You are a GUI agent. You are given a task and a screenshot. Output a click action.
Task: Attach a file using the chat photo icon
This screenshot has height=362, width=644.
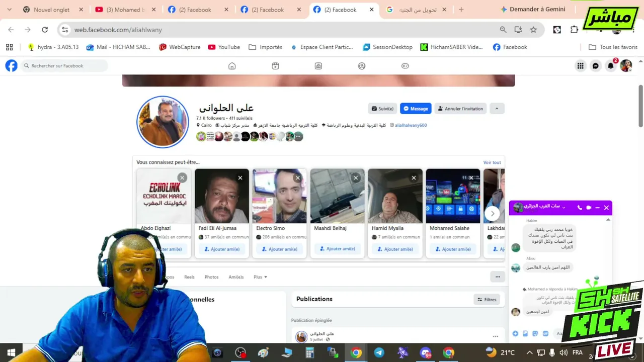click(525, 333)
